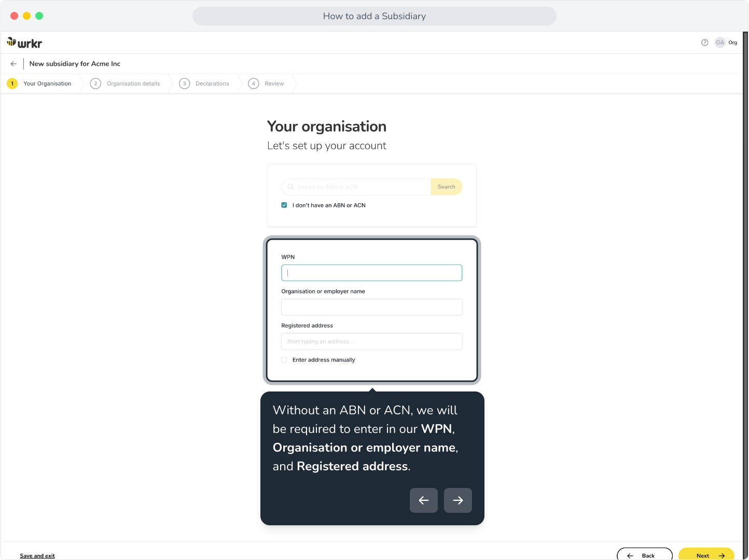The width and height of the screenshot is (749, 560).
Task: Enable Enter address manually checkbox
Action: click(x=284, y=360)
